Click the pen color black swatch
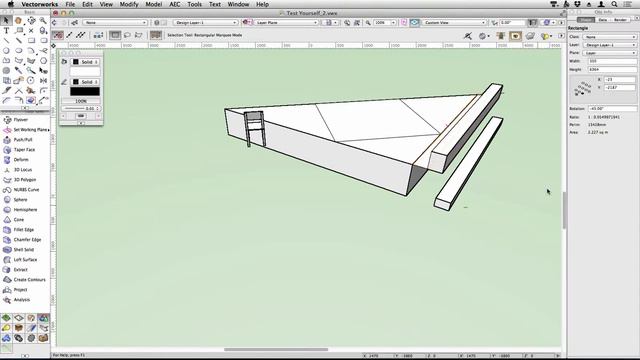640x360 pixels. 85,91
